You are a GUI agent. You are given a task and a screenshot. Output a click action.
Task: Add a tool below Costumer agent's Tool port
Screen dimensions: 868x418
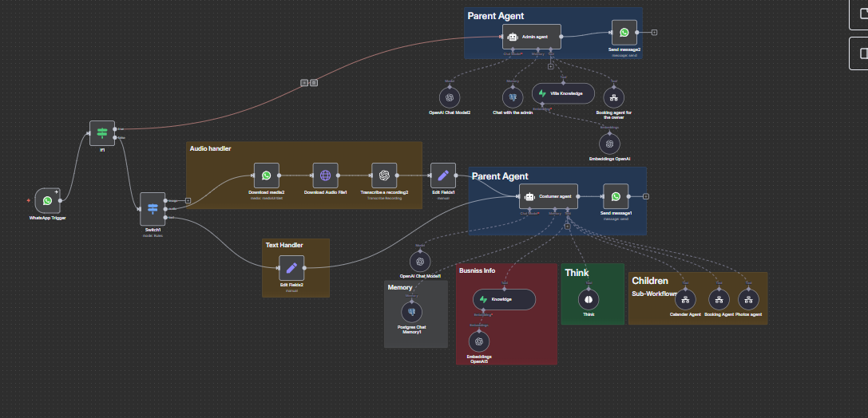(567, 227)
